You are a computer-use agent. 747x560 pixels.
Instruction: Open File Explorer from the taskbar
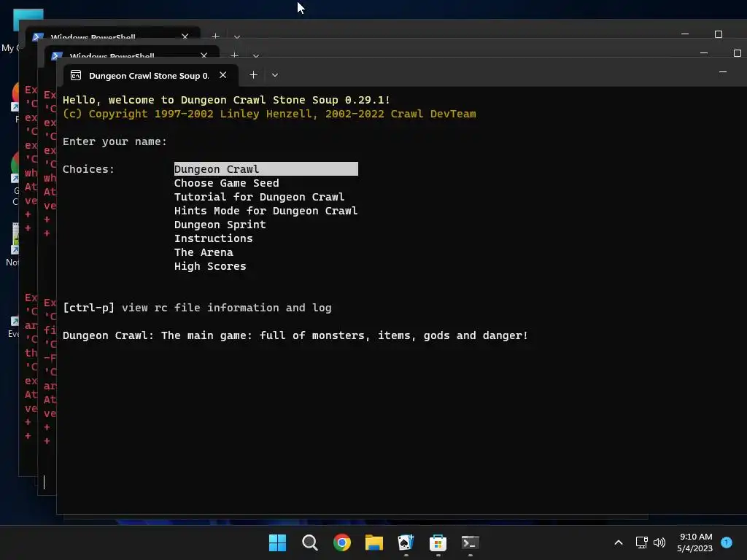click(374, 542)
